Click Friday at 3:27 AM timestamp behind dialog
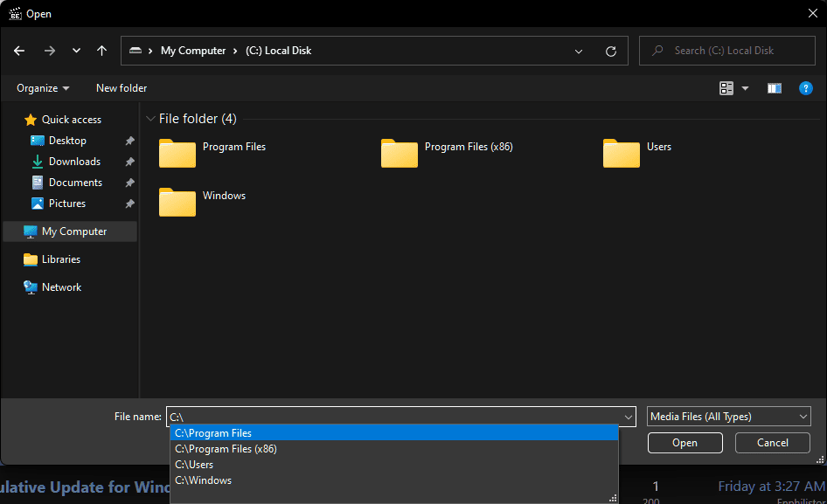827x504 pixels. [x=772, y=486]
